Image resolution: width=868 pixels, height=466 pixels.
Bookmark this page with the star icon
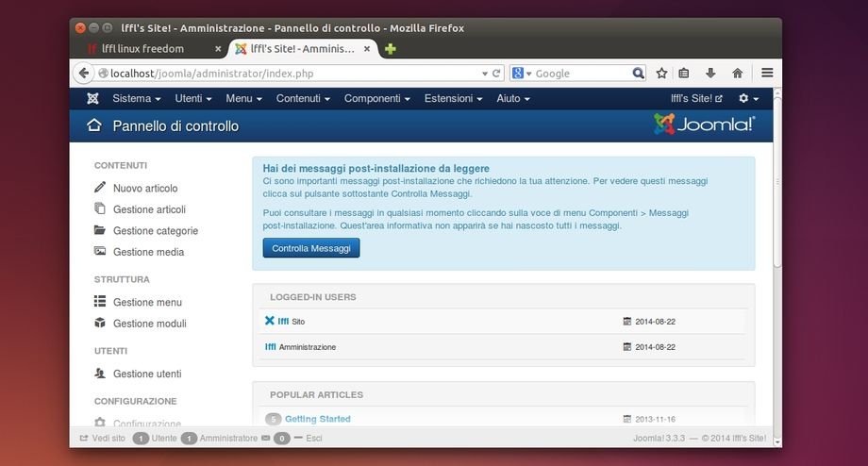[661, 73]
